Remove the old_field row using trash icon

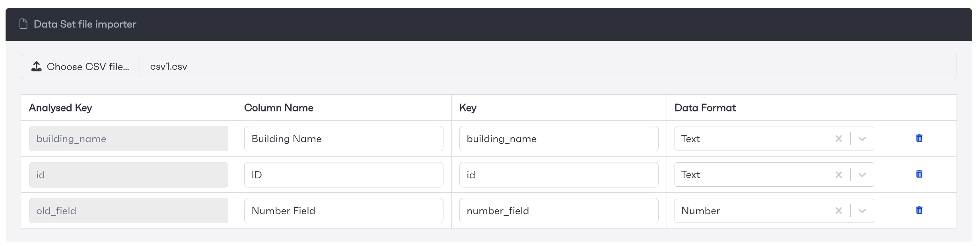[x=919, y=210]
